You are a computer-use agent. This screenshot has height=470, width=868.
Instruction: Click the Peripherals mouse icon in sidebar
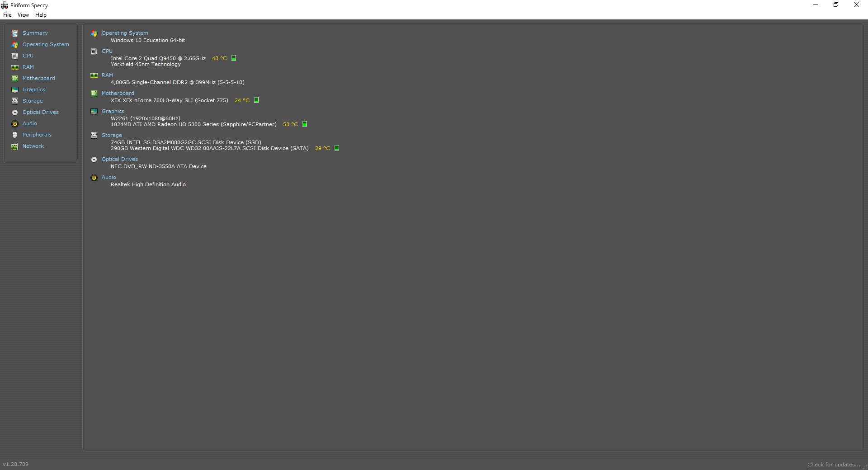15,135
